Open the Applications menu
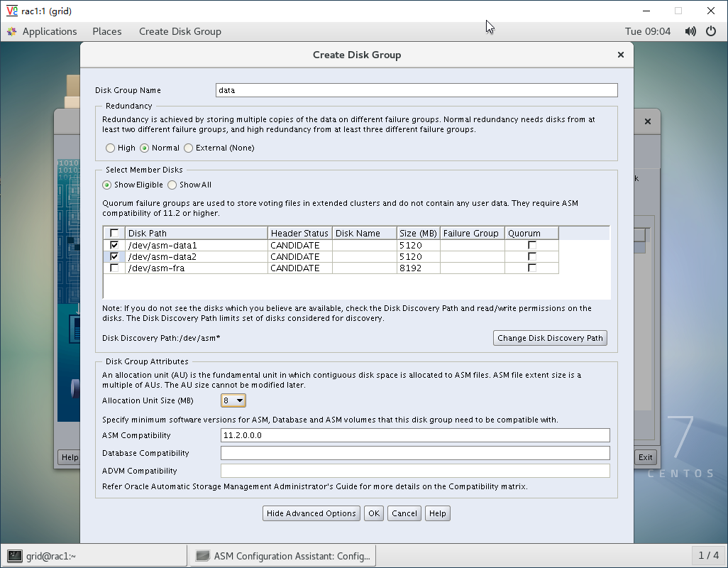Viewport: 728px width, 568px height. click(x=50, y=31)
